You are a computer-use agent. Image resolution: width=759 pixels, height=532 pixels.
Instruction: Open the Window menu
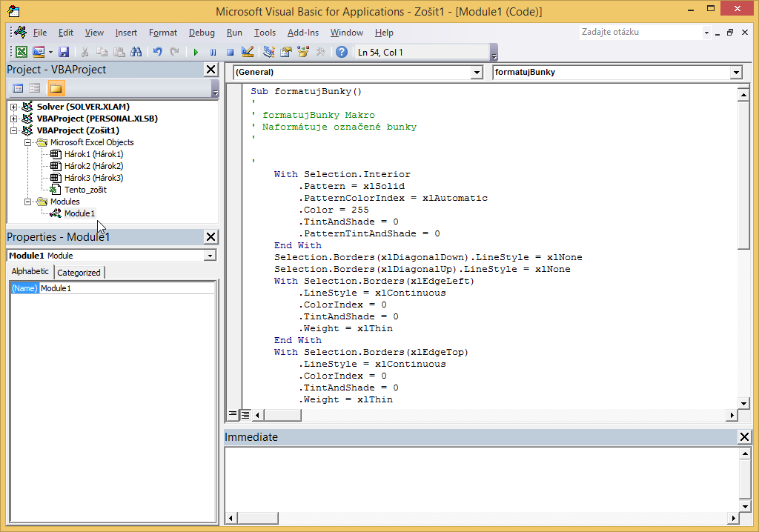coord(347,33)
